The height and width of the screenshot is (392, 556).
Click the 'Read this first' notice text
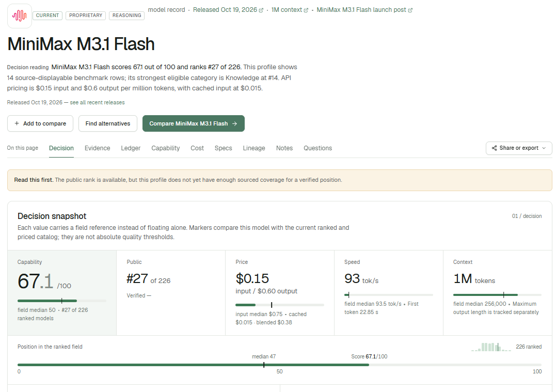178,180
